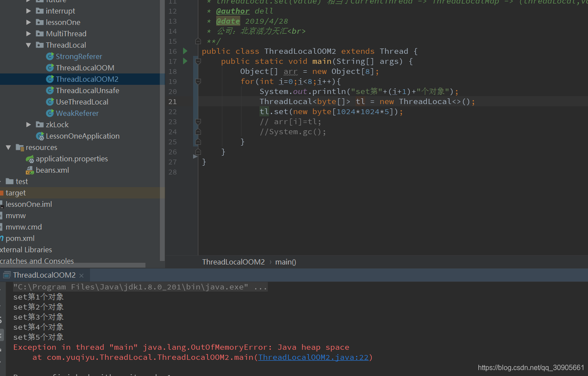Screen dimensions: 588x376
Task: Click console line 'set第5个对象'
Action: 38,337
